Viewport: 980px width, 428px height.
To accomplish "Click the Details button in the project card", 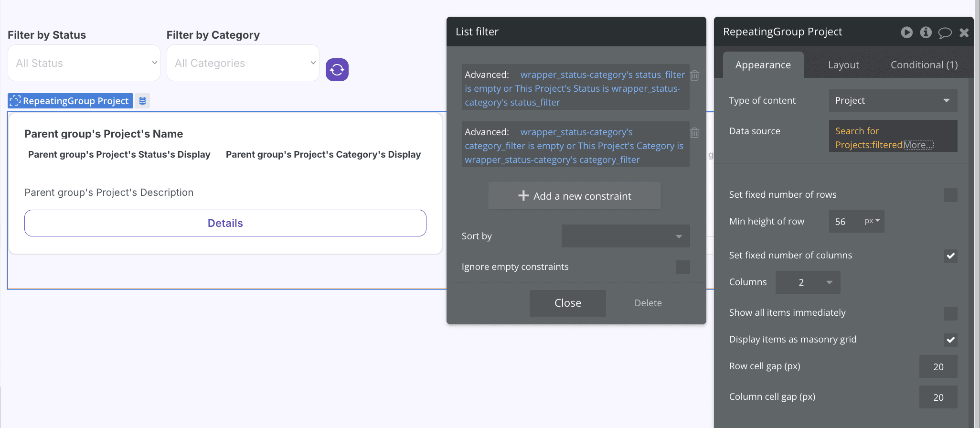I will pos(225,223).
